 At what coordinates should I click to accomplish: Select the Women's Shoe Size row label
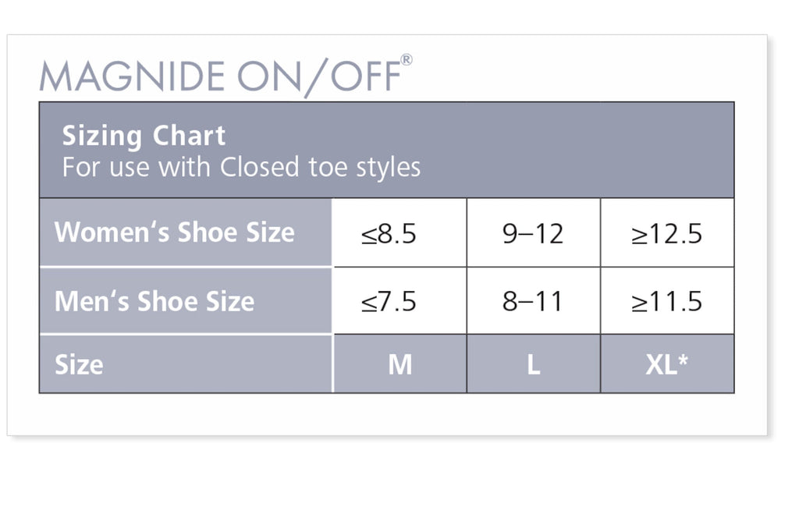175,232
